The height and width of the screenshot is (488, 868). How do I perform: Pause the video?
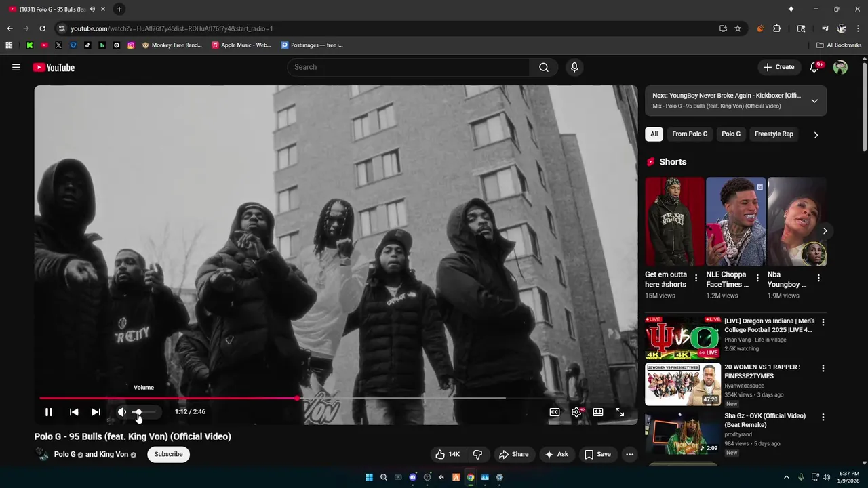49,412
